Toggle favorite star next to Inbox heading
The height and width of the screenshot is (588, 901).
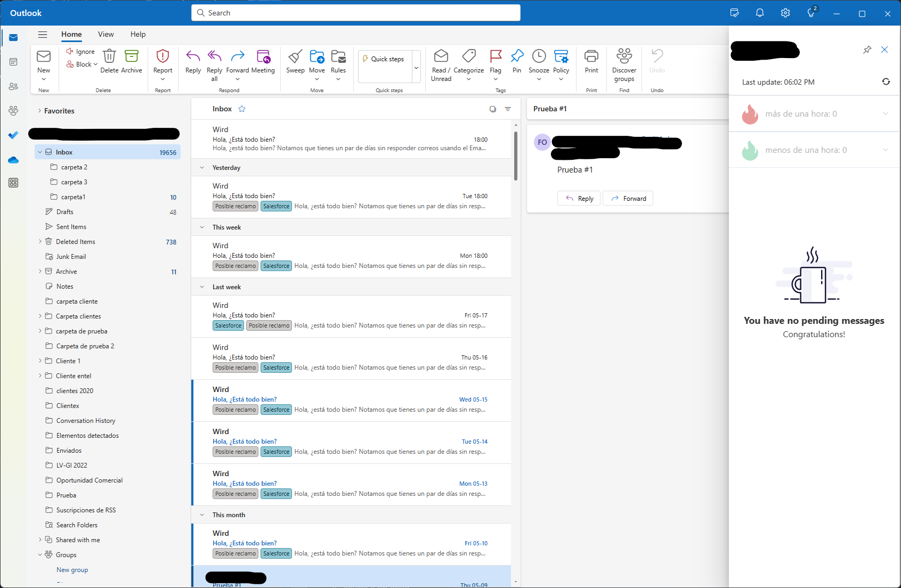coord(242,109)
